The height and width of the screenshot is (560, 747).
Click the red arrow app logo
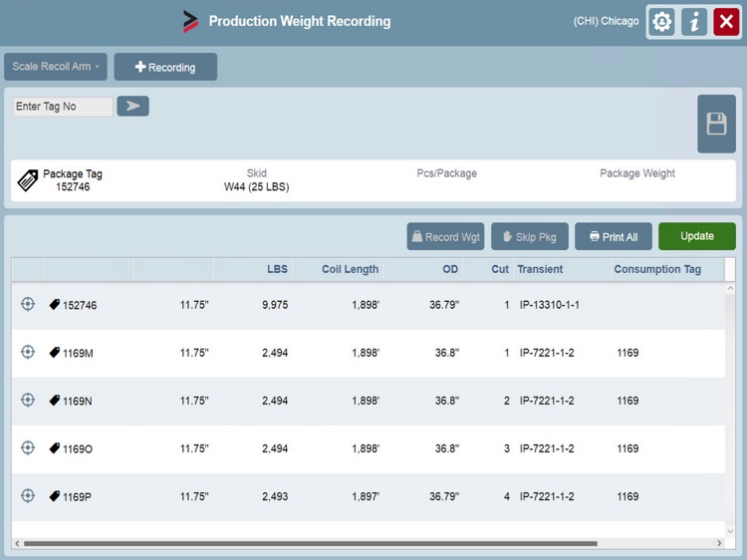click(x=190, y=22)
